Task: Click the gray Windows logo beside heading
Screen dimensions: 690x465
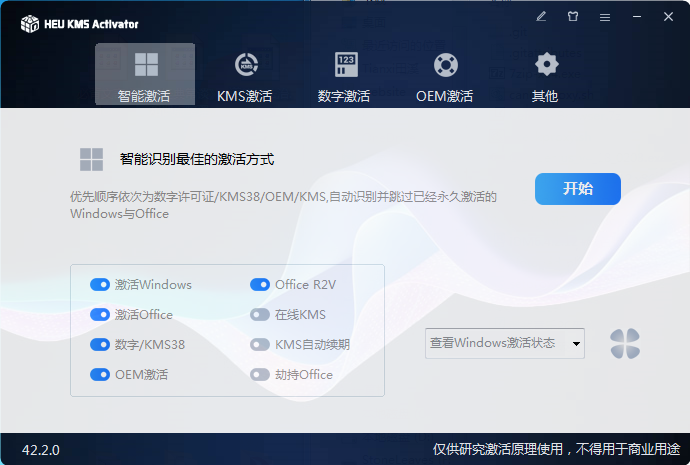Action: [x=92, y=159]
